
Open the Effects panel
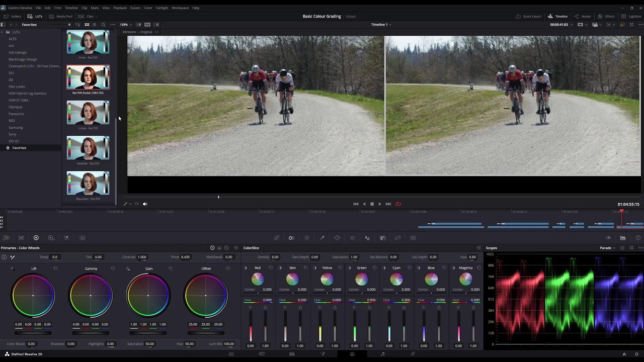click(x=606, y=16)
